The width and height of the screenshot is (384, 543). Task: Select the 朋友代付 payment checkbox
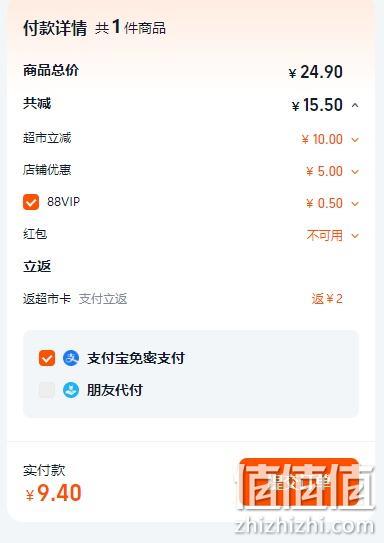47,390
